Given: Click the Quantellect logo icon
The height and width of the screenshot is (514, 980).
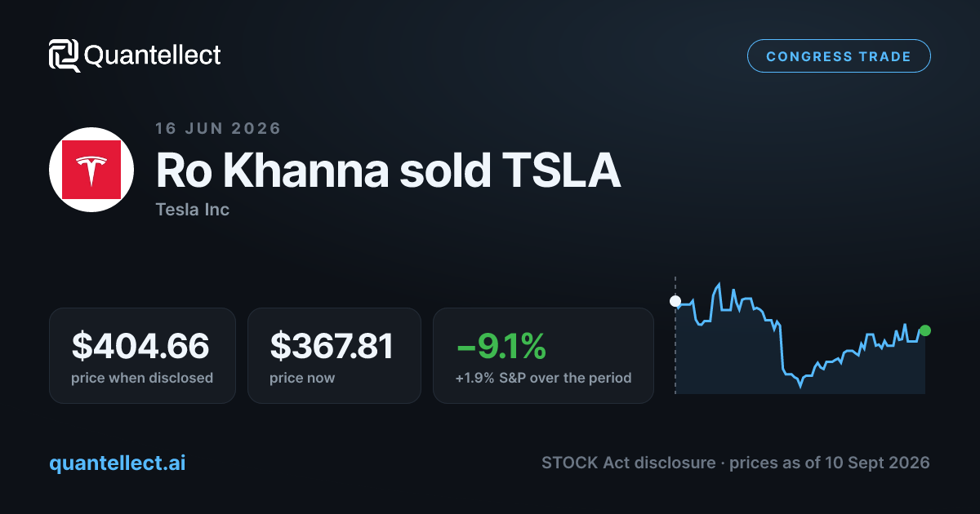Looking at the screenshot, I should (x=64, y=55).
